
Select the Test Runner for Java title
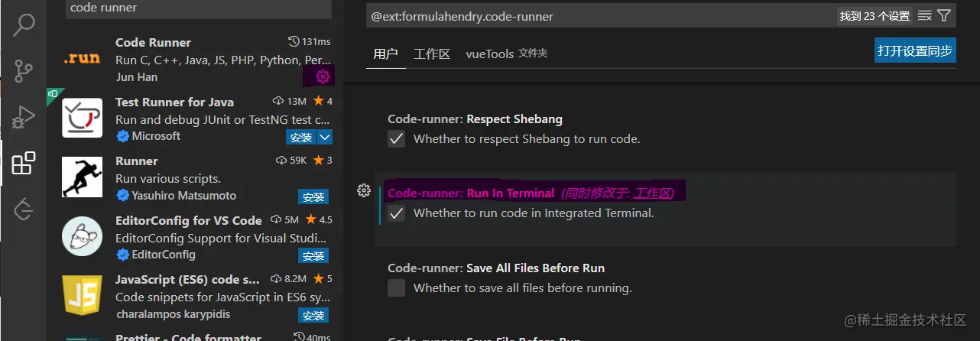click(174, 102)
